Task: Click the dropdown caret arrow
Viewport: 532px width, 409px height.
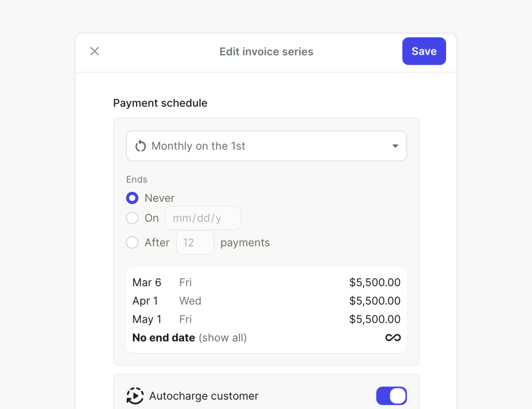Action: pyautogui.click(x=395, y=146)
